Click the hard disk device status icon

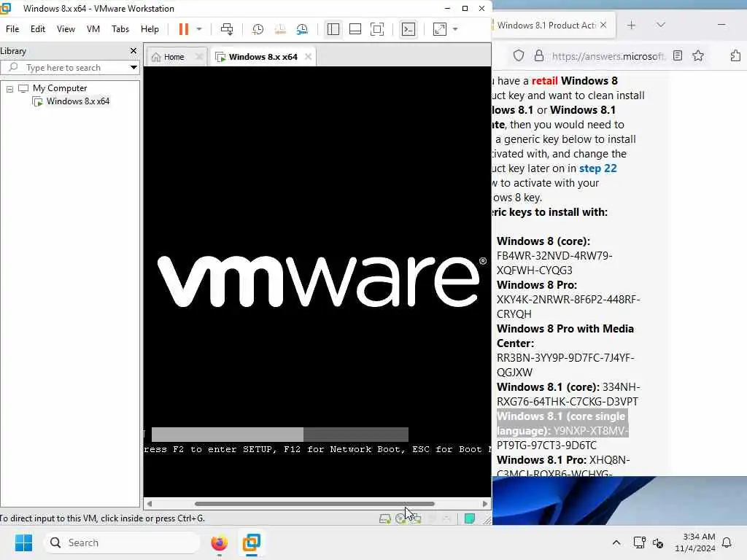(385, 518)
